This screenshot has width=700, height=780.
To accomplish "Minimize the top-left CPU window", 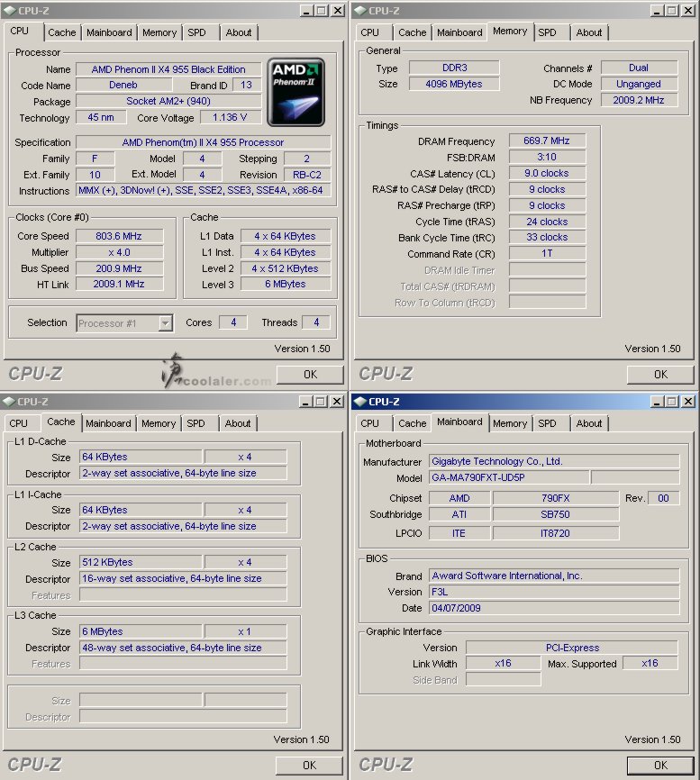I will pyautogui.click(x=306, y=11).
